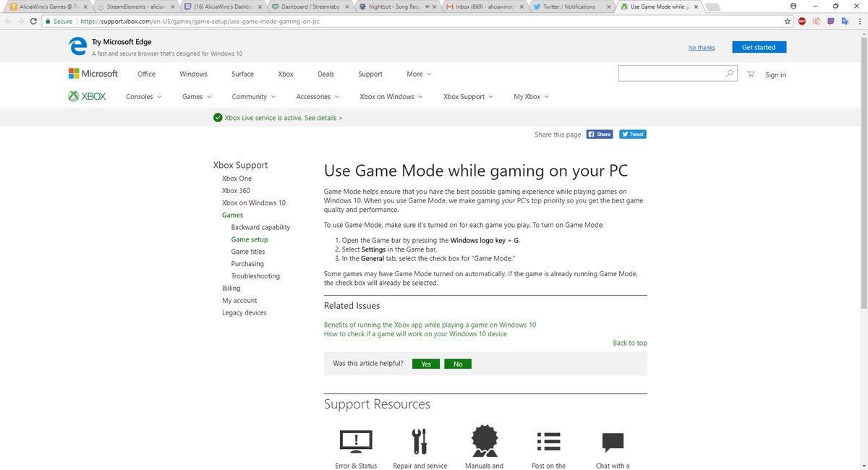This screenshot has height=470, width=868.
Task: Open the AdBlock Plus extension icon
Action: coord(802,21)
